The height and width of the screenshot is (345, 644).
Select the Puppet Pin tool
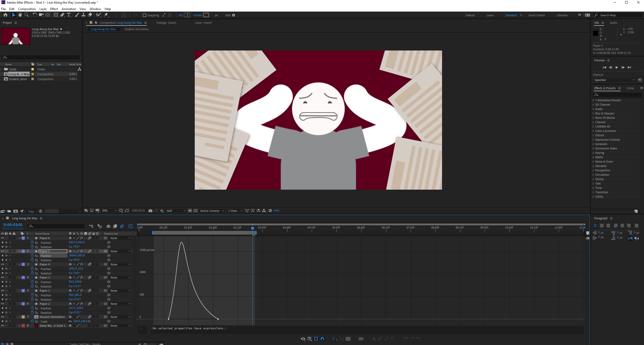pyautogui.click(x=106, y=15)
